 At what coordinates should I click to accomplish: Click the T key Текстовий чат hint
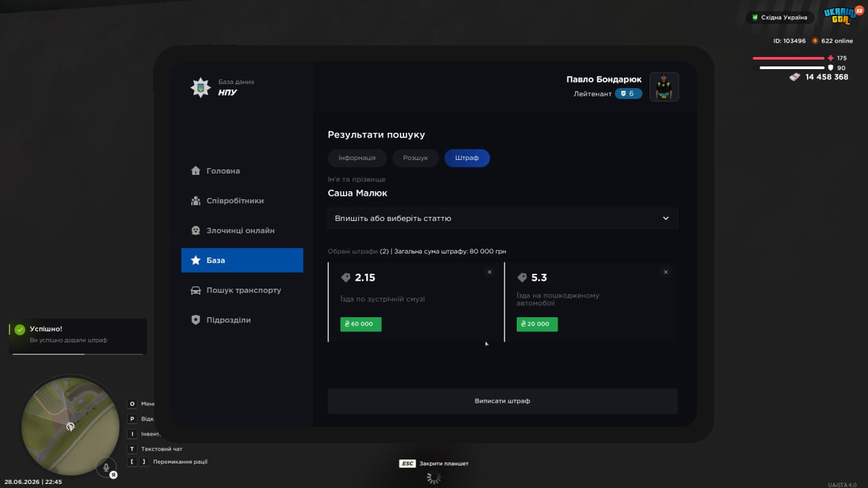point(132,449)
